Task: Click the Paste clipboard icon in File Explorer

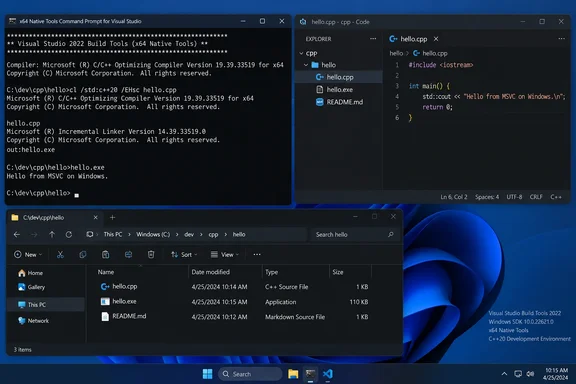Action: (105, 254)
